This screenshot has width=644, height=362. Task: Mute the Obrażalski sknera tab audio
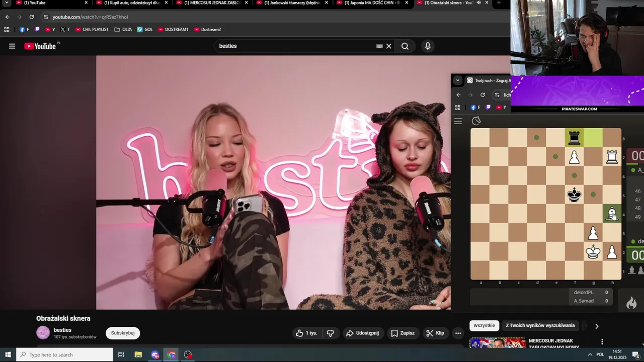[478, 3]
